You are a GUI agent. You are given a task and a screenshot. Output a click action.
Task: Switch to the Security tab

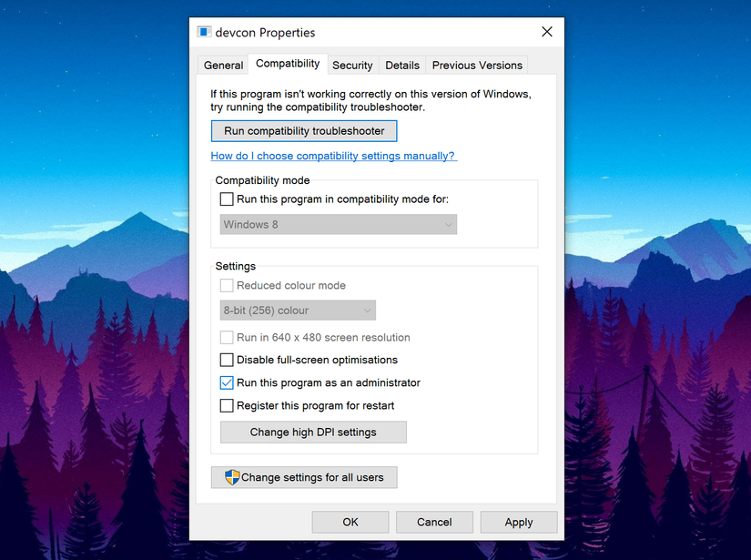(352, 65)
